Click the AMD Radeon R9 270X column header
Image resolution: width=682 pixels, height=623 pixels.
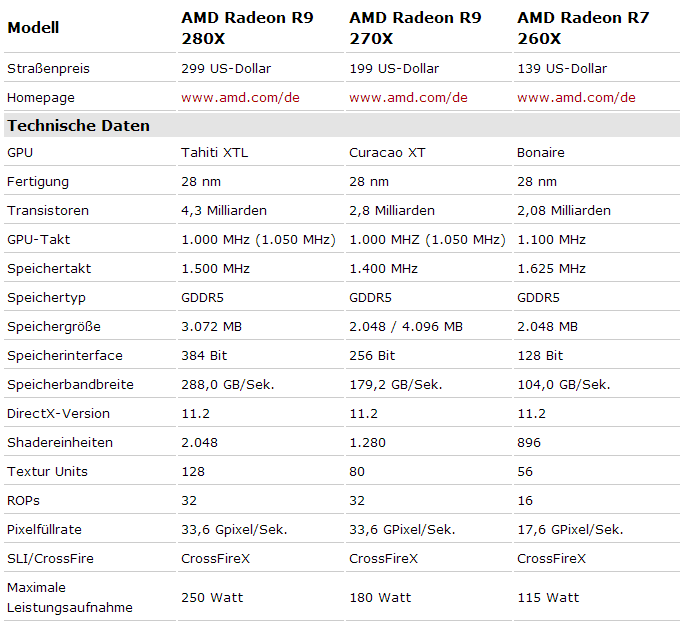415,28
